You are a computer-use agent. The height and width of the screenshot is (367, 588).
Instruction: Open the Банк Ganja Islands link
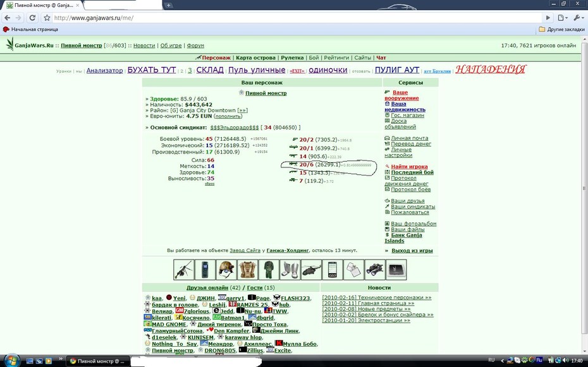[403, 238]
